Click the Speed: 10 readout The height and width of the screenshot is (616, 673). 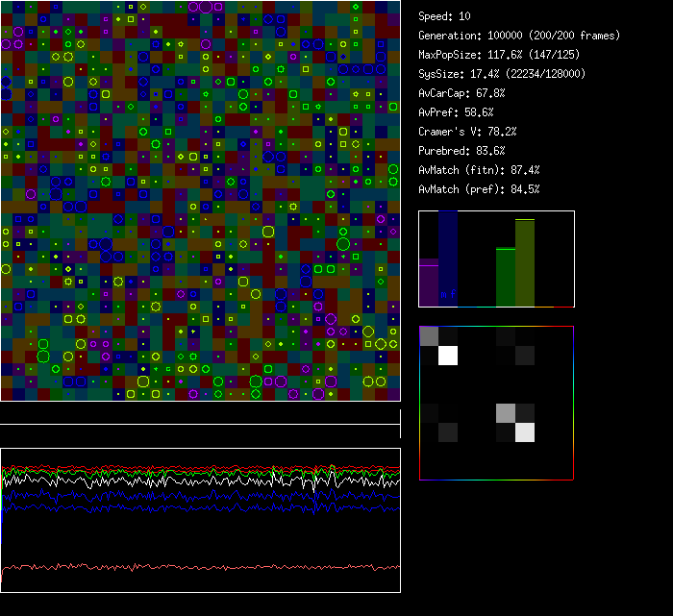click(x=444, y=16)
